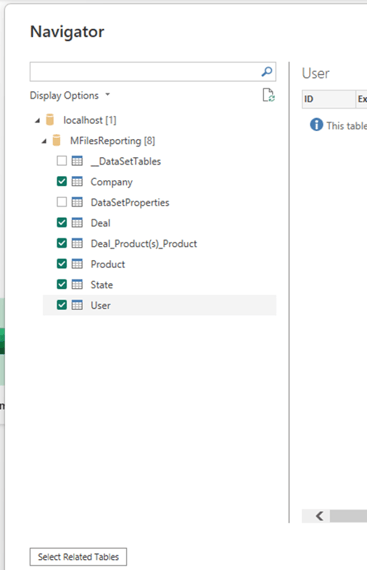
Task: Select the DataSetProperties row text
Action: 130,202
